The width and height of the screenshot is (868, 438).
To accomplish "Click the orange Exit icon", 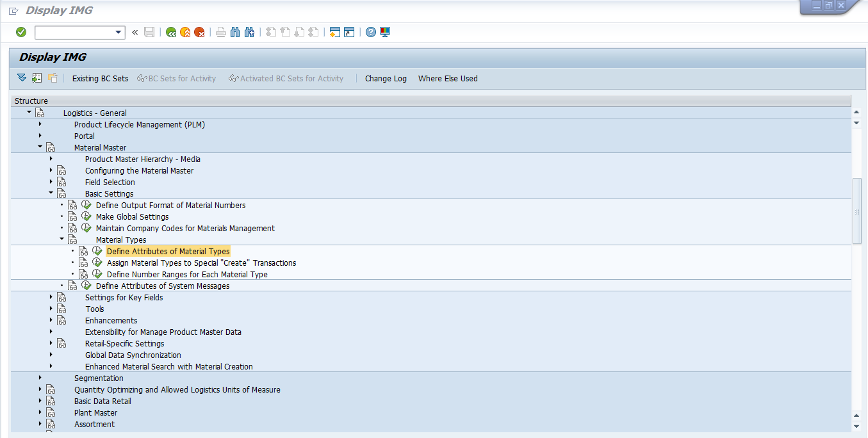I will click(x=185, y=32).
